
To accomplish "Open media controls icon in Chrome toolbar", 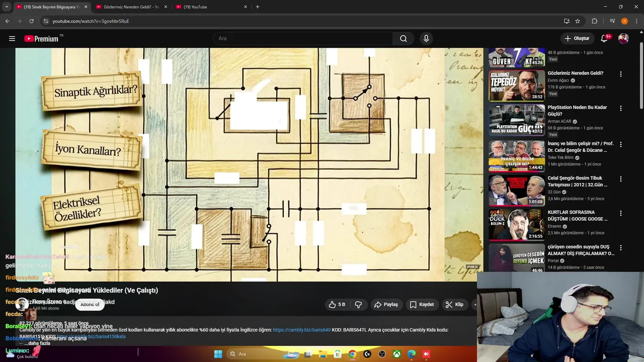I will pyautogui.click(x=612, y=21).
